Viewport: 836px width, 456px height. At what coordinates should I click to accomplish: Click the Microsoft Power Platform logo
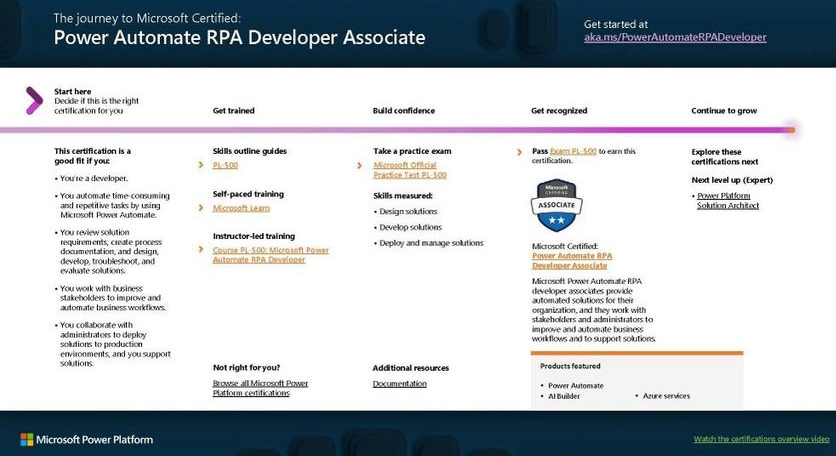86,439
